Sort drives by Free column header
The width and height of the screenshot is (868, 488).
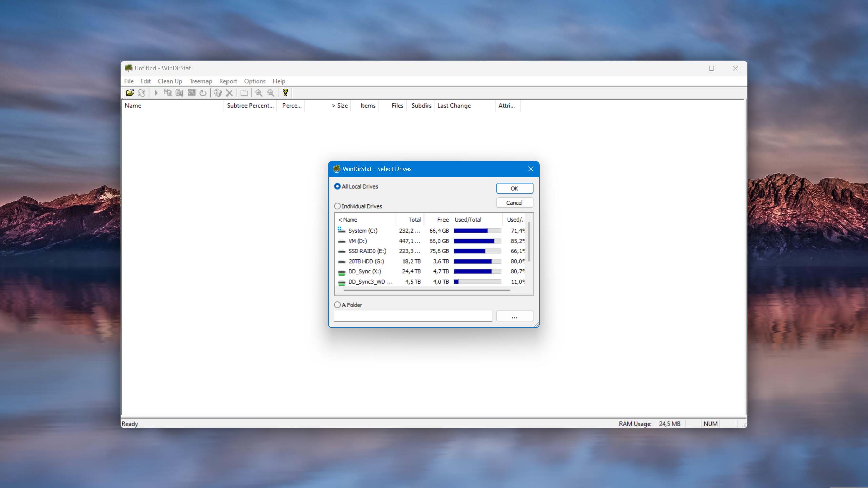(438, 220)
